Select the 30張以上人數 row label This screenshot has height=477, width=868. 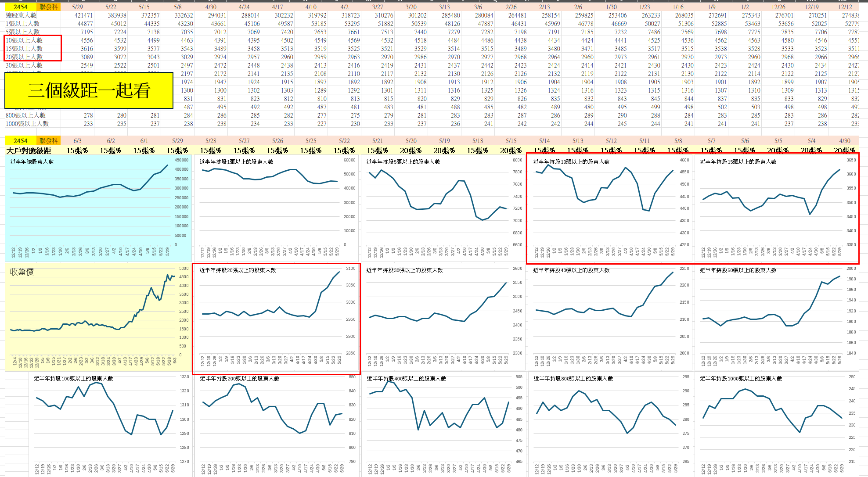24,65
